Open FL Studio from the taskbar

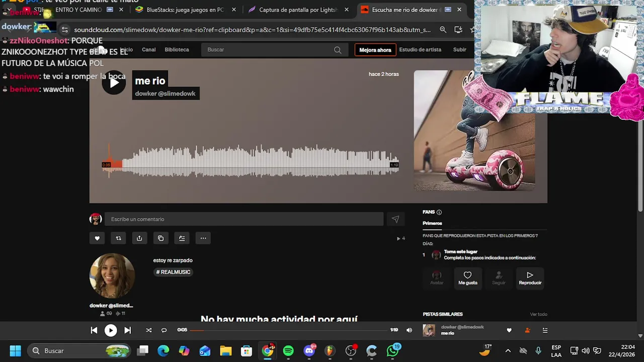[330, 350]
